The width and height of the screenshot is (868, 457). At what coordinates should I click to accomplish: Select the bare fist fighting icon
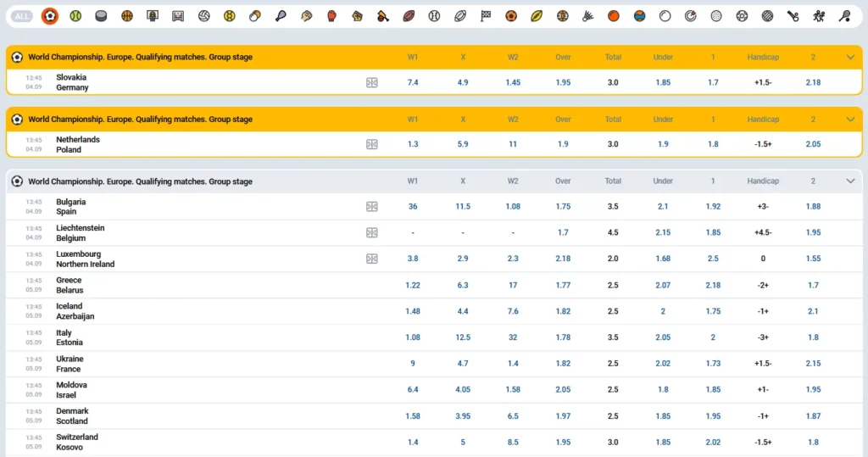[x=306, y=16]
